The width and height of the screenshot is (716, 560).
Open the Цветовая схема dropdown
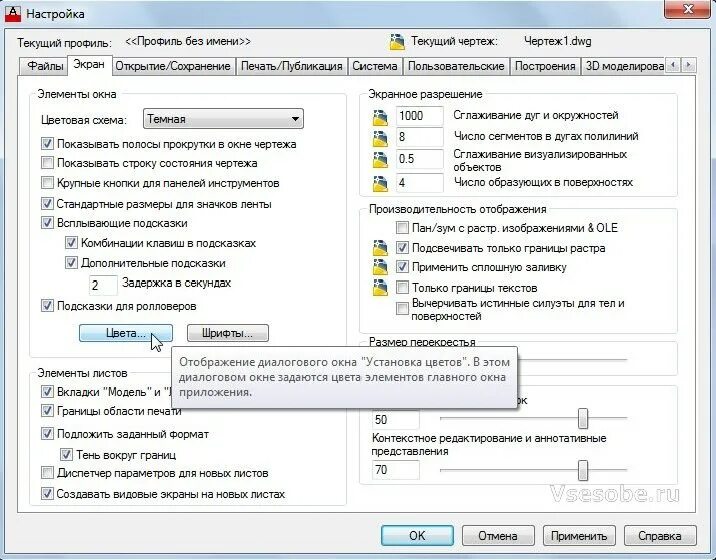pos(223,119)
